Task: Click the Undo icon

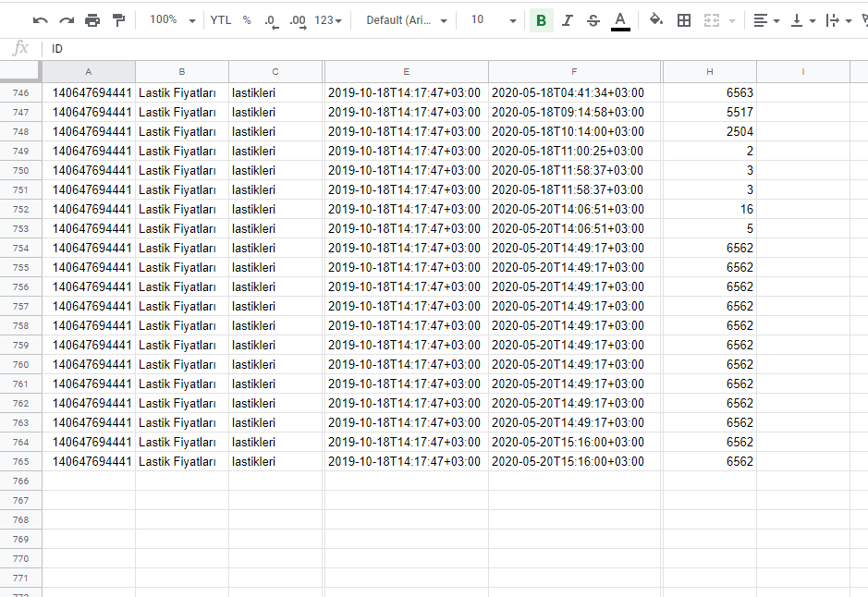Action: (x=40, y=20)
